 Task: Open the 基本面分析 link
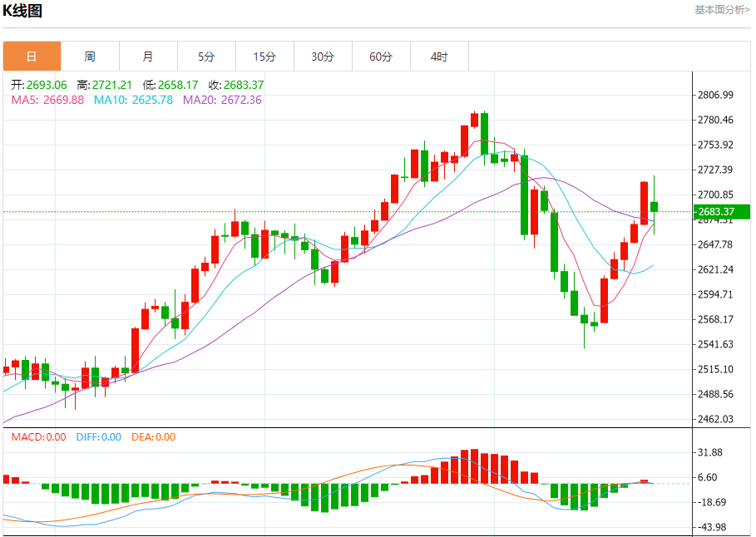coord(722,10)
